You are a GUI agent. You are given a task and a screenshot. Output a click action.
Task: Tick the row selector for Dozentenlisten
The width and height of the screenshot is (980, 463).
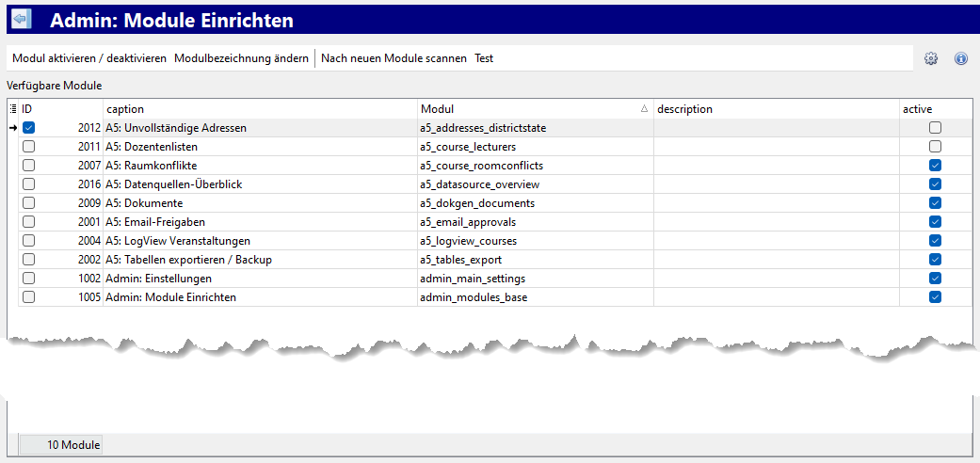29,147
